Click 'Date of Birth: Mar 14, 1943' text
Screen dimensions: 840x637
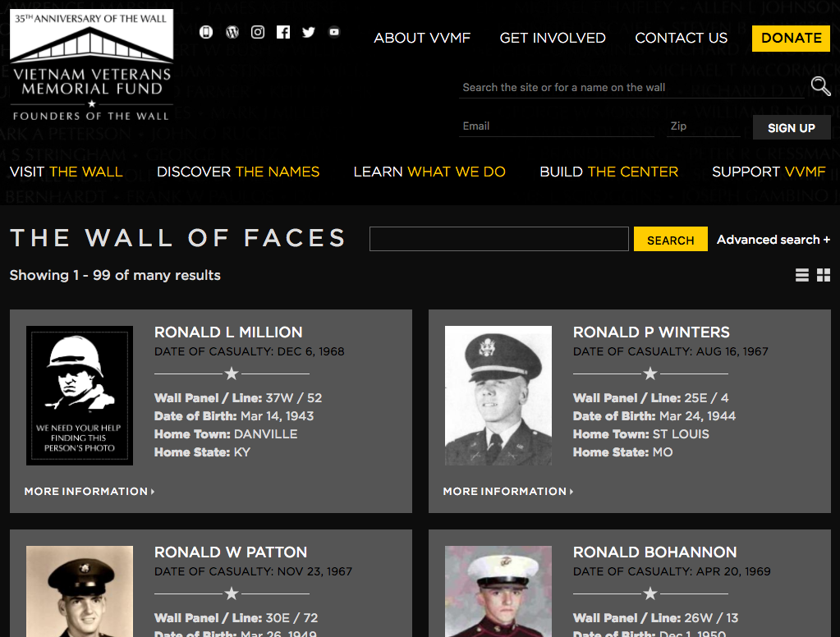234,416
